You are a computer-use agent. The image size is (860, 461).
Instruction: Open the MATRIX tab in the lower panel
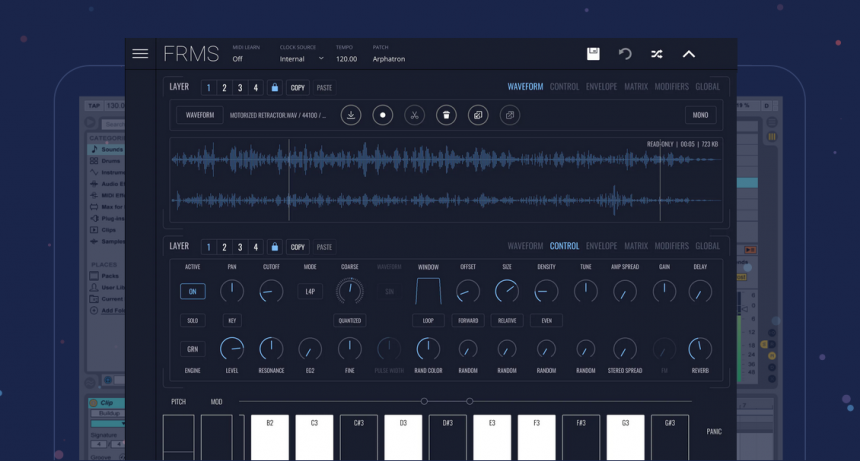pyautogui.click(x=636, y=246)
